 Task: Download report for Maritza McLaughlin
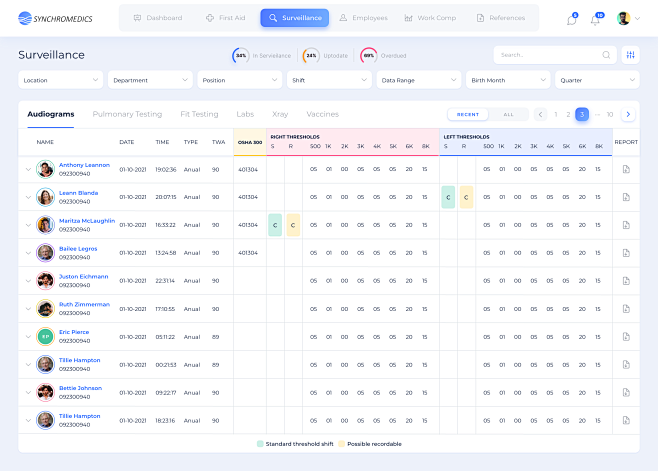(626, 225)
